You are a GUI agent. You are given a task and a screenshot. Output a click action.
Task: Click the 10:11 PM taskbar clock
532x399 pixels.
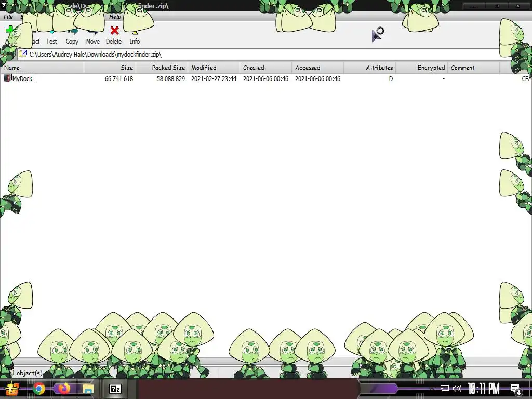(484, 389)
